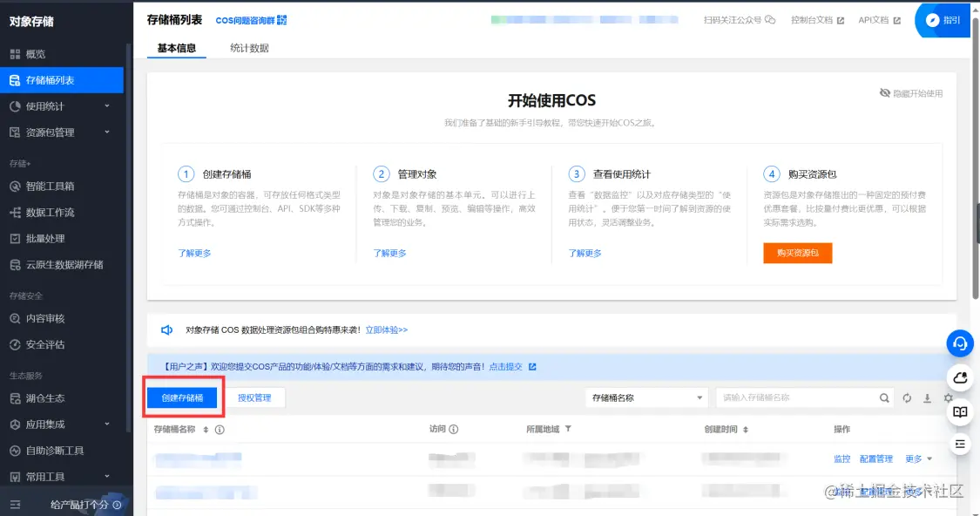Click the info icon beside 访问
Viewport: 980px width, 516px height.
pyautogui.click(x=454, y=429)
